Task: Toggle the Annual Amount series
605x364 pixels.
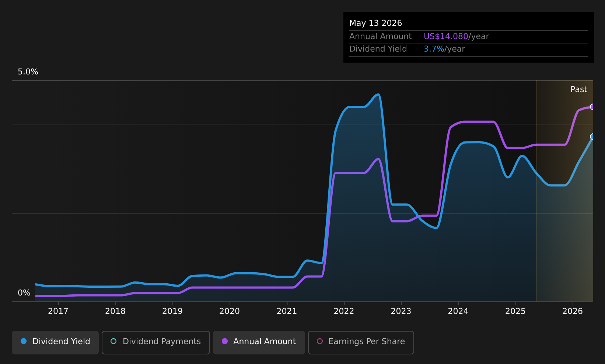Action: (259, 342)
